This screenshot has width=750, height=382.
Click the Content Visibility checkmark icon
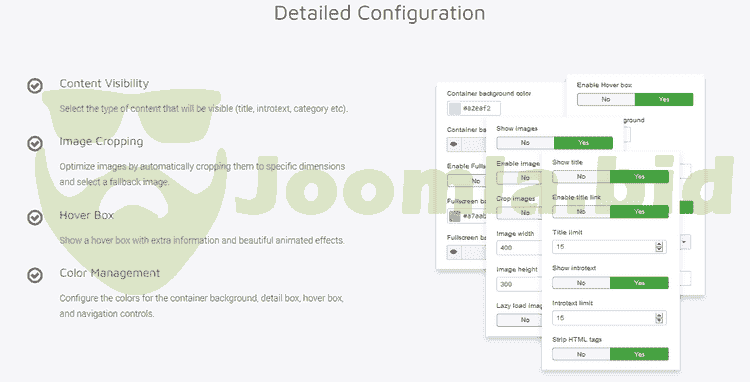35,86
